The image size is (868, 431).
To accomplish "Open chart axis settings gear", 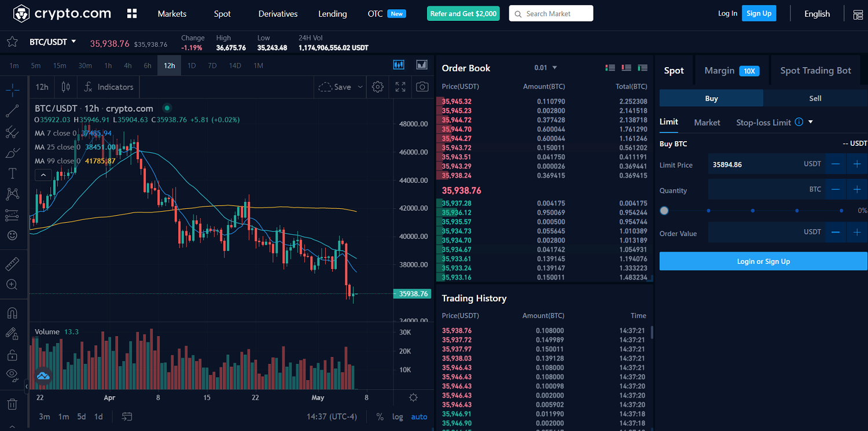I will pos(413,397).
